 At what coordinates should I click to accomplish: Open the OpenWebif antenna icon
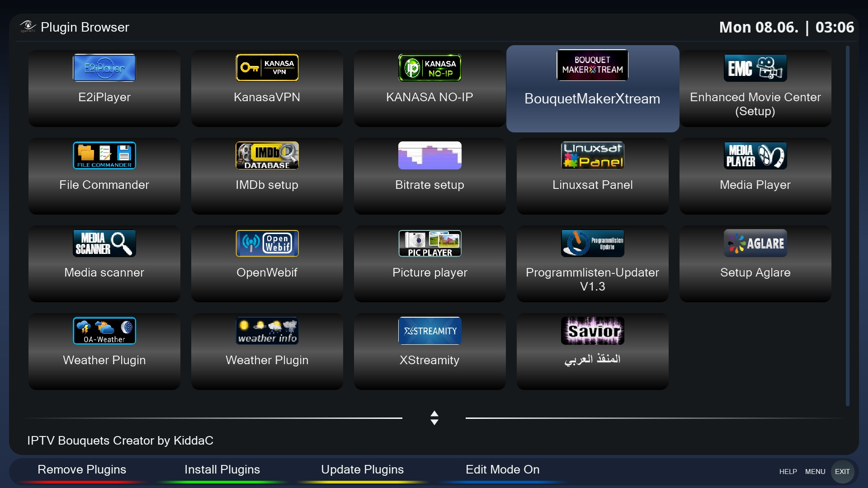tap(267, 243)
